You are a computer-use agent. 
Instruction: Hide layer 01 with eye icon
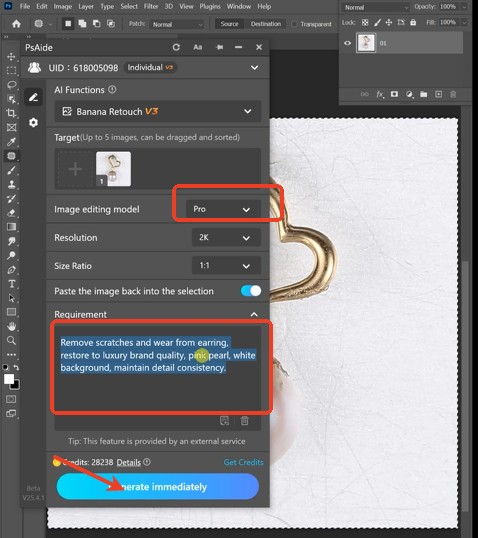(x=348, y=43)
